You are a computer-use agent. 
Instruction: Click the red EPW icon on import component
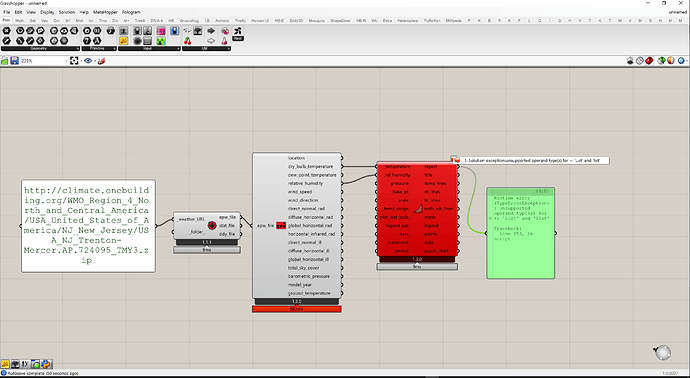tap(281, 226)
